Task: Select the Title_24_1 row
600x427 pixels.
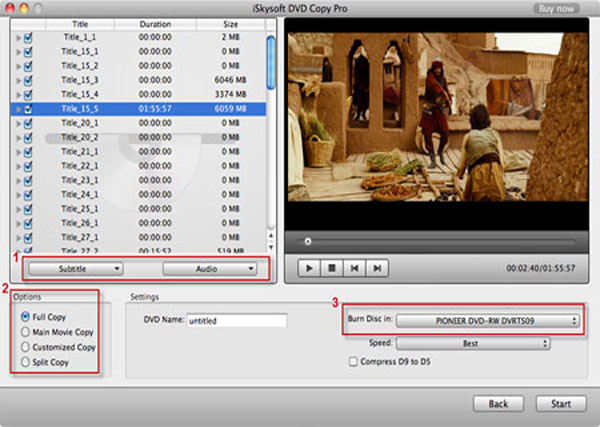Action: pos(138,195)
